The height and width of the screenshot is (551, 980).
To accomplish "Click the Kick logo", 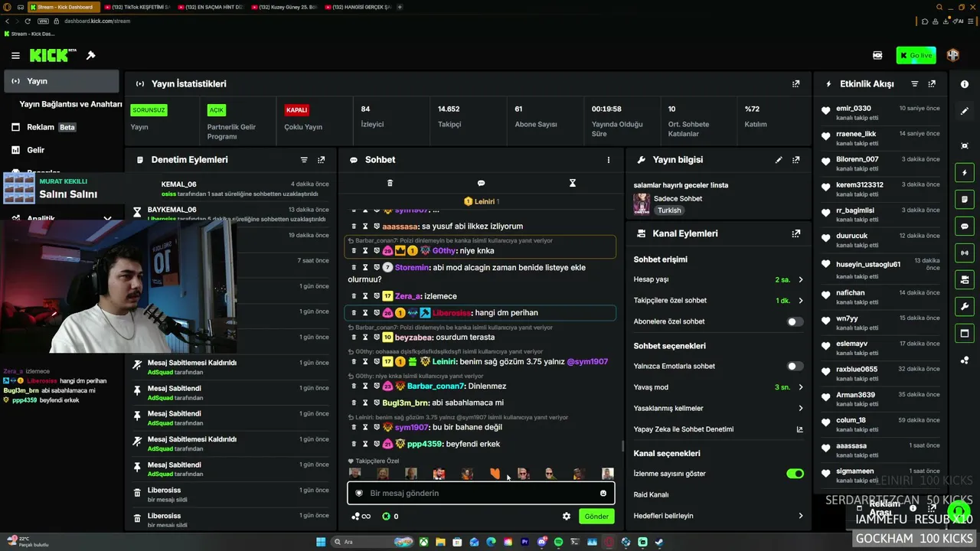I will (53, 55).
